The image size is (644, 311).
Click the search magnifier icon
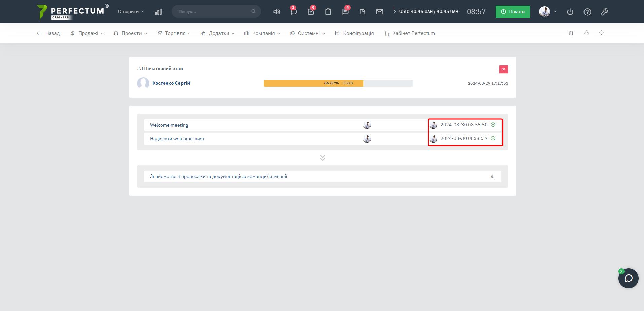click(253, 11)
